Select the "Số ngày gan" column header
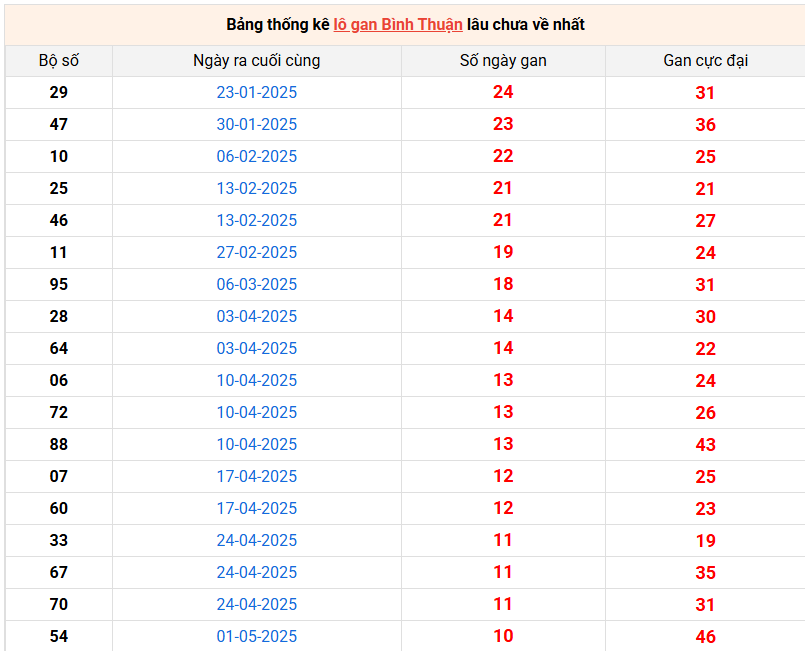Viewport: 805px width, 651px height. 503,60
